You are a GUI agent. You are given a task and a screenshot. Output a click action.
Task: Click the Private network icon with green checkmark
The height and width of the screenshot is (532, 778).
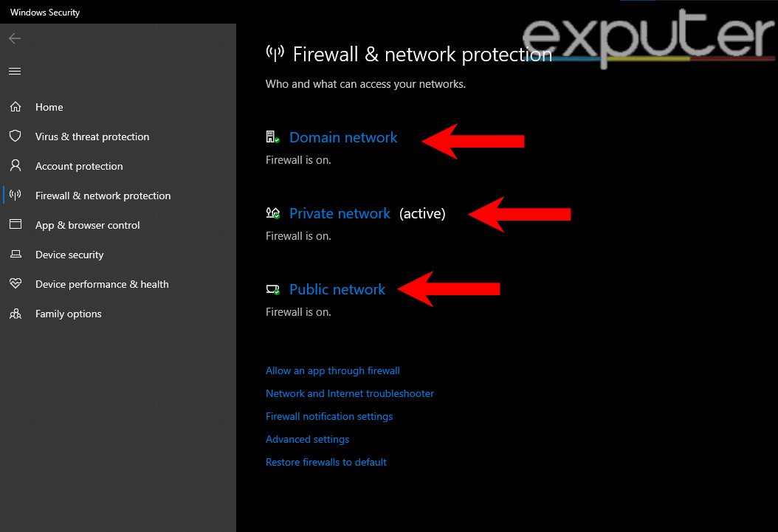[272, 213]
